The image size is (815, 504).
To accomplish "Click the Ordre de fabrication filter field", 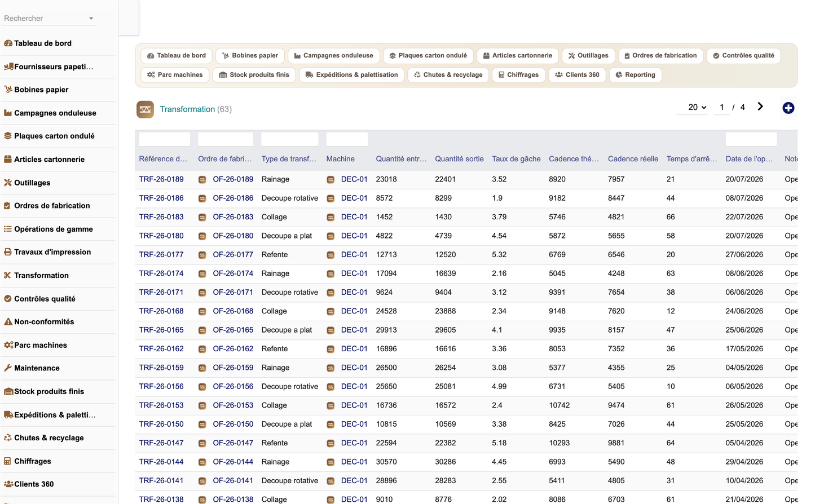I will pyautogui.click(x=226, y=139).
